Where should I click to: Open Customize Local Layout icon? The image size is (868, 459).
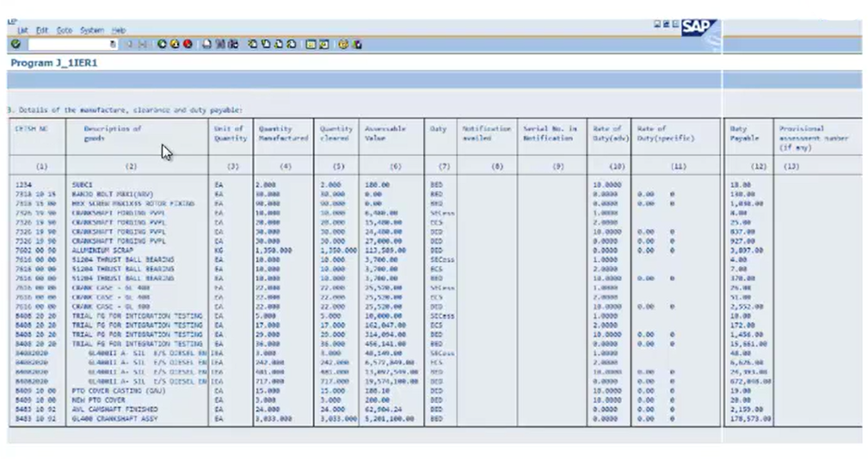pos(356,44)
